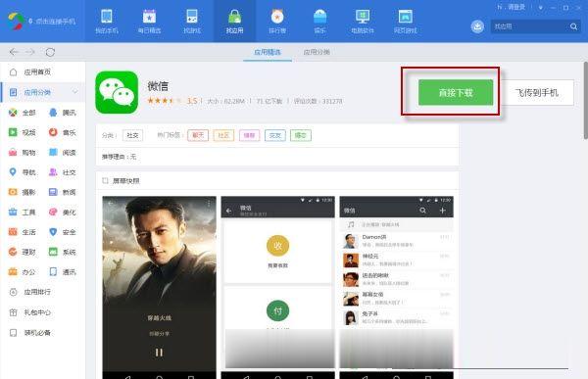Click the vertical scrollbar thumb on right
Viewport: 588px width, 379px height.
click(585, 101)
